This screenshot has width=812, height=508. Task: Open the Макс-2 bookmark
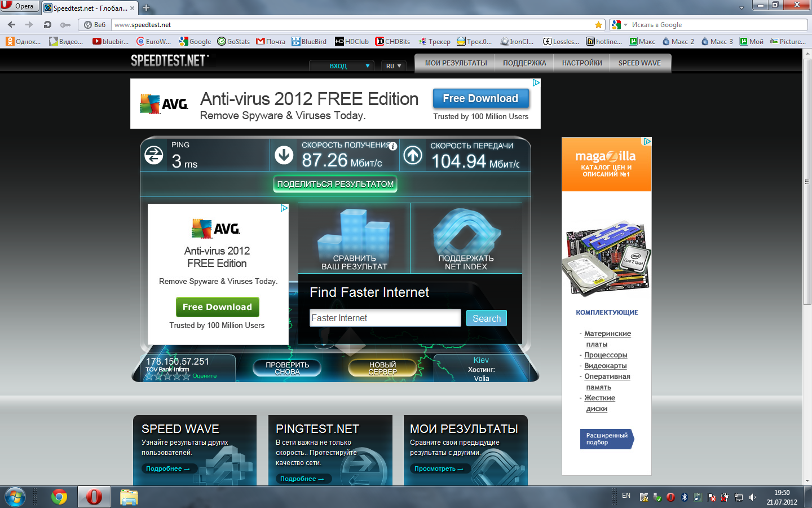[678, 41]
